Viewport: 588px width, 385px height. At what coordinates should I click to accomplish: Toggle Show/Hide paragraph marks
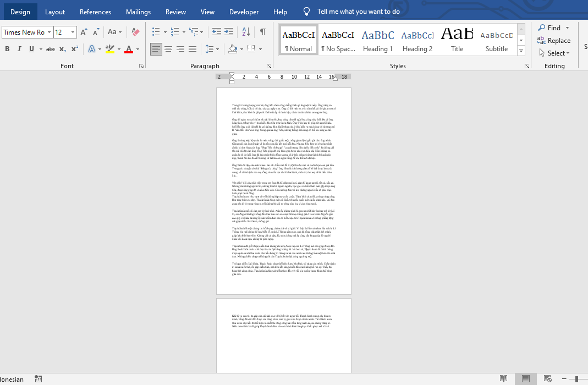(263, 32)
